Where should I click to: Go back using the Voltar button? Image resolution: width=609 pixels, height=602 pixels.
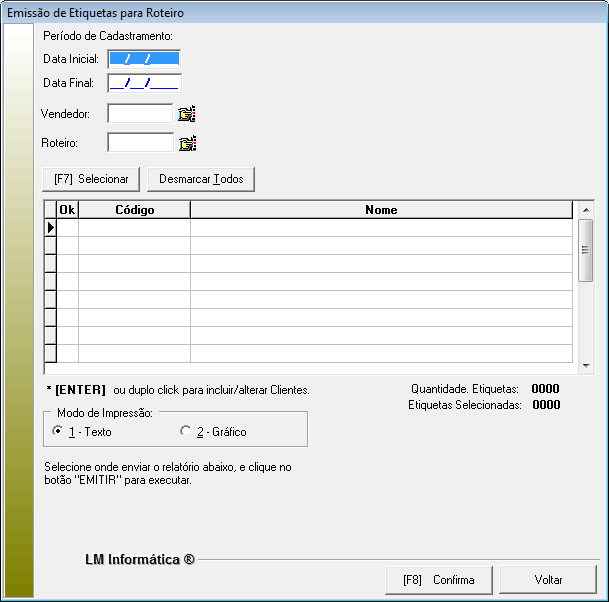tap(548, 580)
